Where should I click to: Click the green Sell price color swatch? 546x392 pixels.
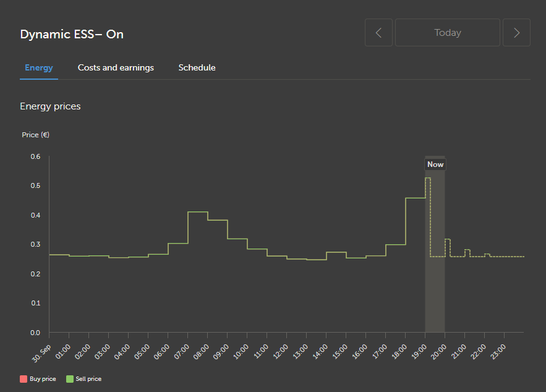[70, 378]
